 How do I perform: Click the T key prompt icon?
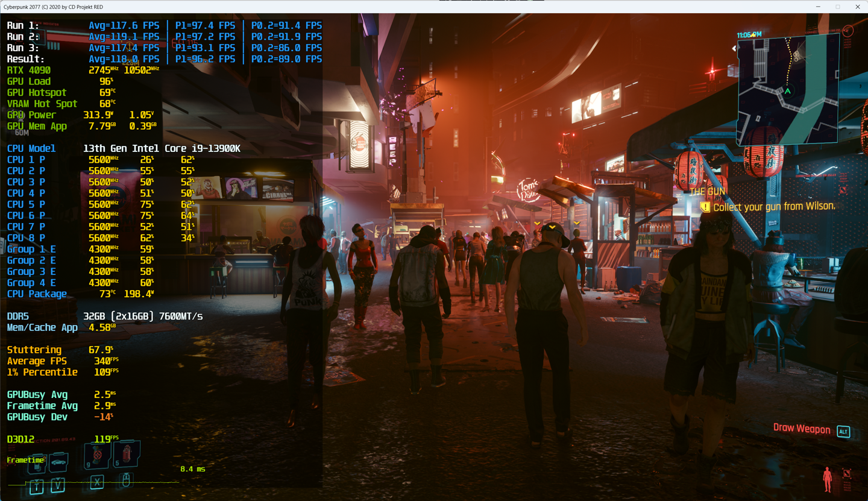tap(36, 486)
